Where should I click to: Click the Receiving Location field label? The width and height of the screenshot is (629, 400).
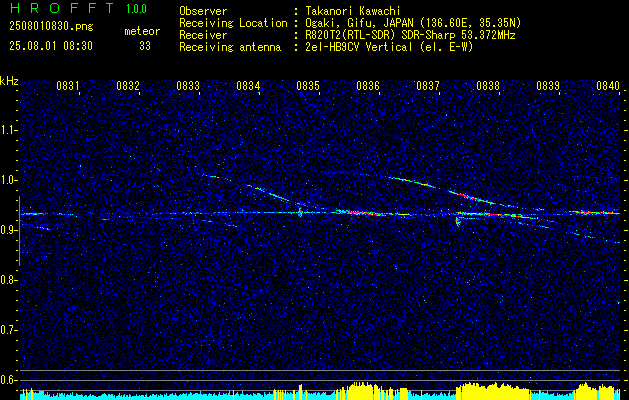pyautogui.click(x=233, y=23)
